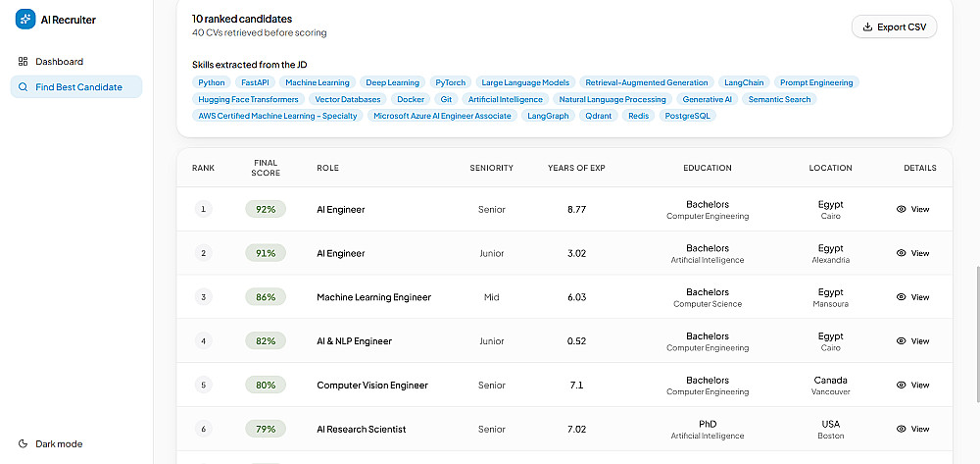Click the LangChain skill chip
Viewport: 980px width, 464px height.
point(744,82)
